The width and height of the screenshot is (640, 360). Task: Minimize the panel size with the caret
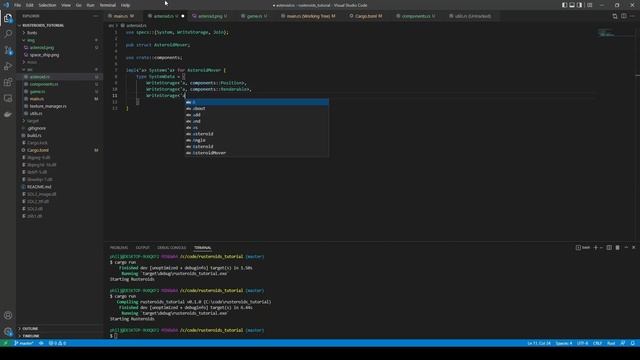click(x=626, y=247)
